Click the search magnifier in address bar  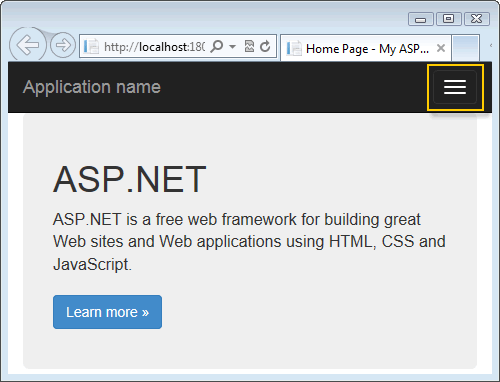point(216,46)
